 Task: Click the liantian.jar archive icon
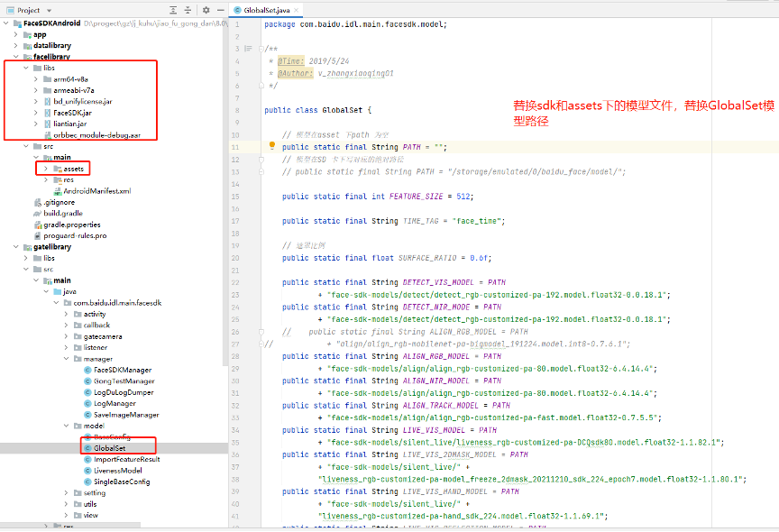click(x=48, y=124)
